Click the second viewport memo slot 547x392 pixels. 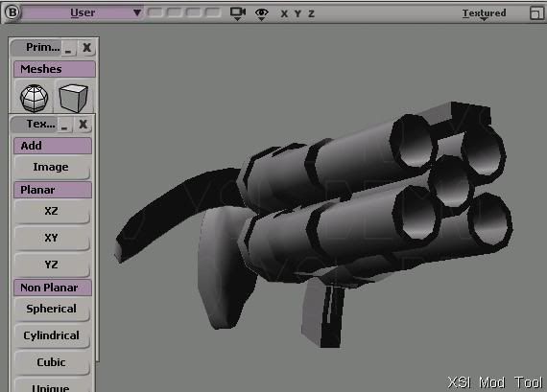[174, 12]
